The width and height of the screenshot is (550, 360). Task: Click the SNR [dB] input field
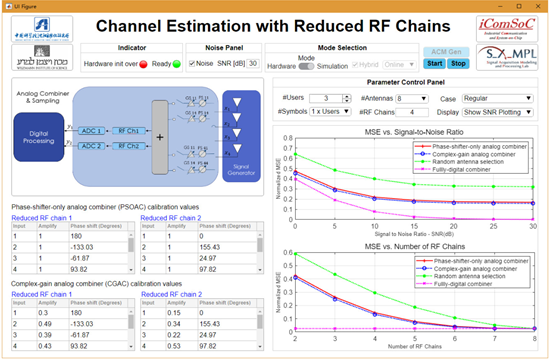tap(253, 64)
